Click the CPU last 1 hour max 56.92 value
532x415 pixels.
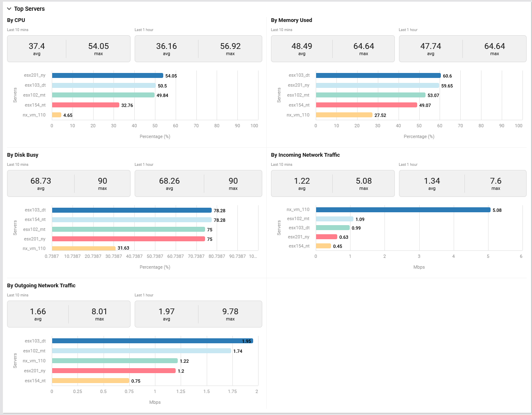tap(230, 46)
